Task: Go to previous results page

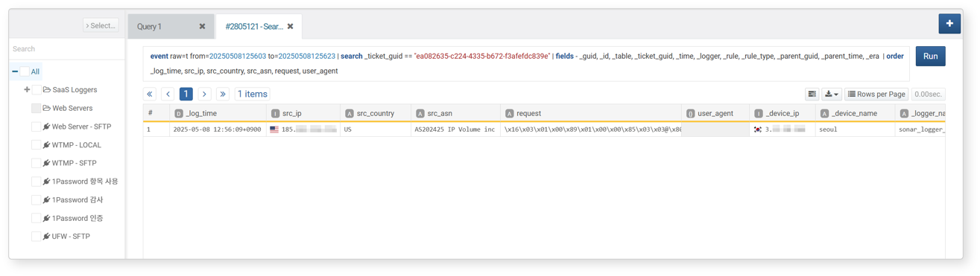Action: point(168,94)
